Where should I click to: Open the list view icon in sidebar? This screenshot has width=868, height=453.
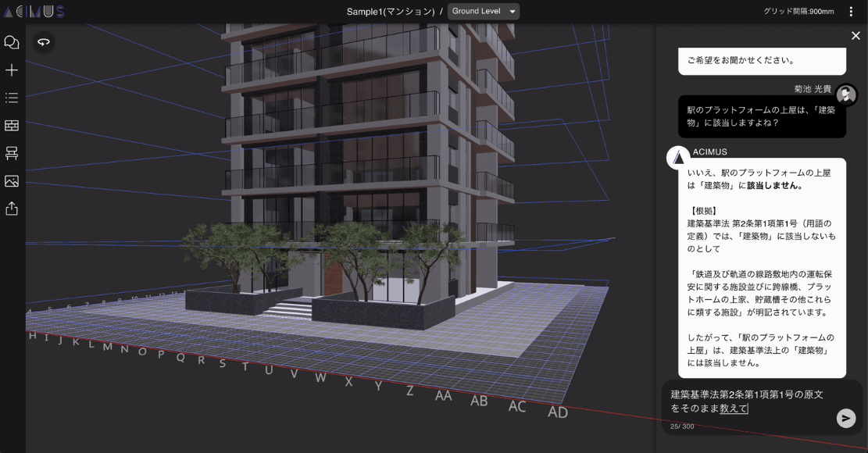tap(12, 98)
